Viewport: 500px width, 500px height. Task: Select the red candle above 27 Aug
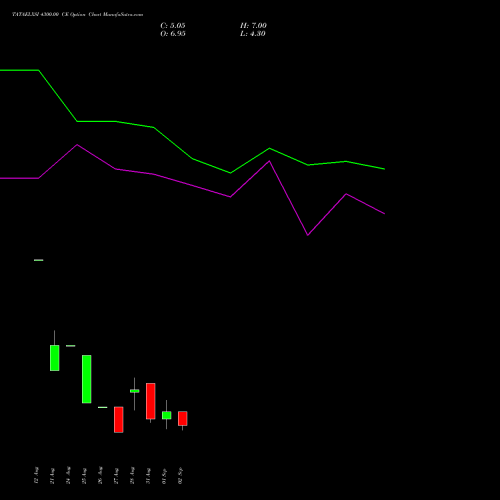(119, 420)
